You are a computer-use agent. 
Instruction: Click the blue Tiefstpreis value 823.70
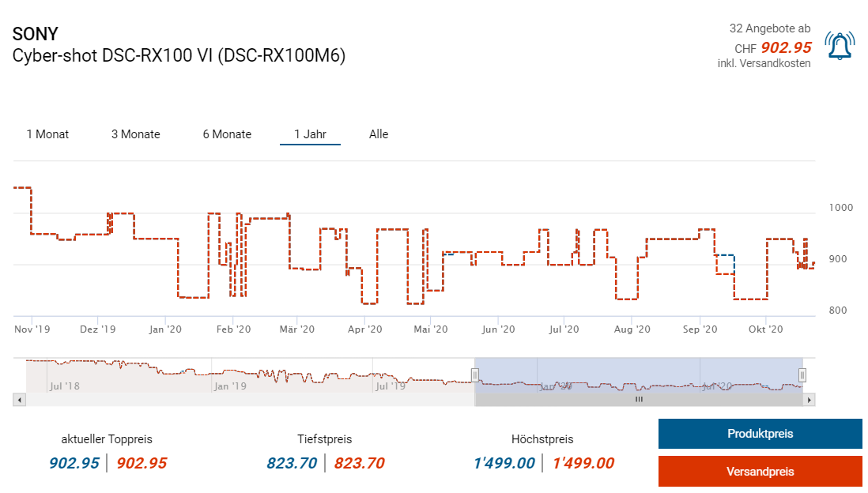[292, 463]
